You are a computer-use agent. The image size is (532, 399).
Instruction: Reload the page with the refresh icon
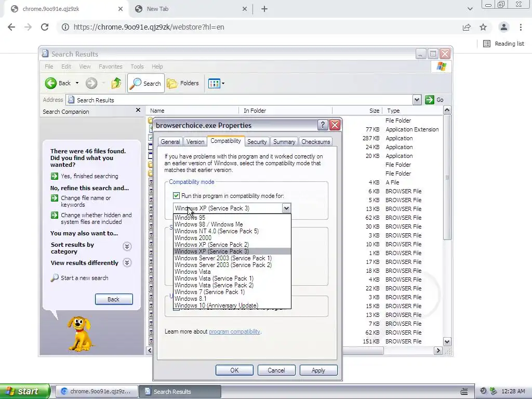point(45,27)
